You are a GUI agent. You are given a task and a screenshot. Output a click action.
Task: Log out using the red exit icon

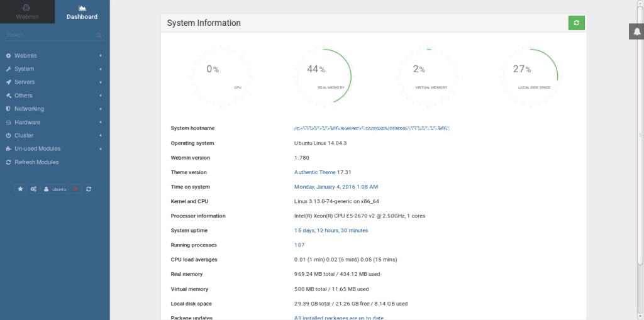(75, 189)
